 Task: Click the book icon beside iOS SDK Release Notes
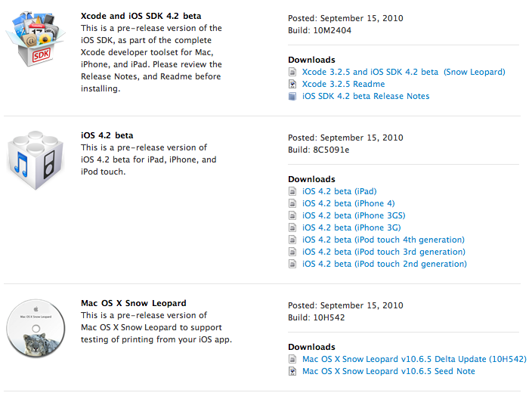click(x=292, y=97)
